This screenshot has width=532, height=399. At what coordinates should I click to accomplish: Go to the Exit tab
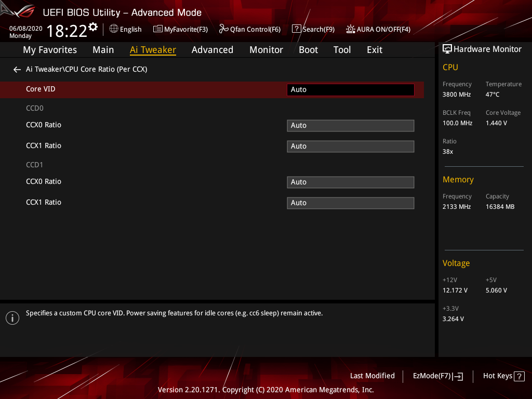point(375,50)
